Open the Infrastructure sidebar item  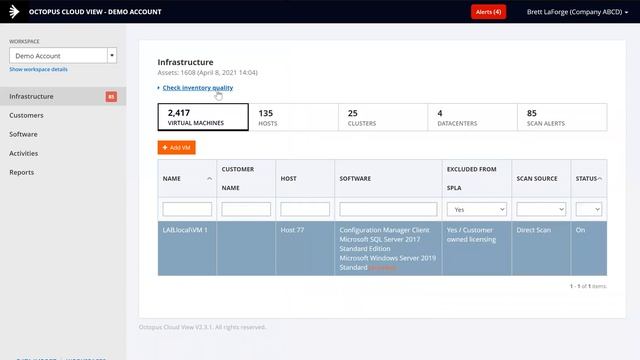point(63,96)
